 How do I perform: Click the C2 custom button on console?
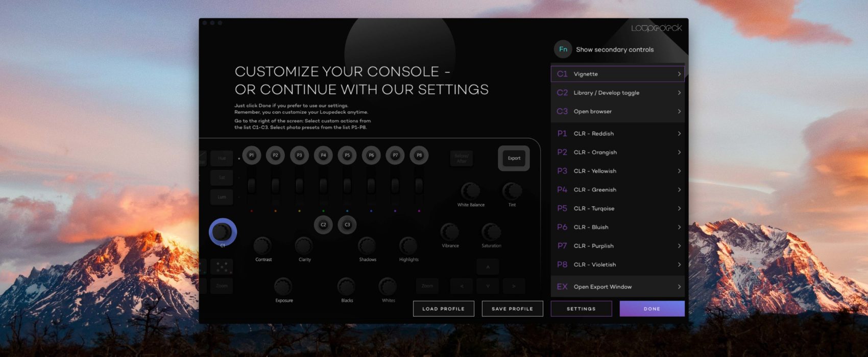tap(323, 224)
